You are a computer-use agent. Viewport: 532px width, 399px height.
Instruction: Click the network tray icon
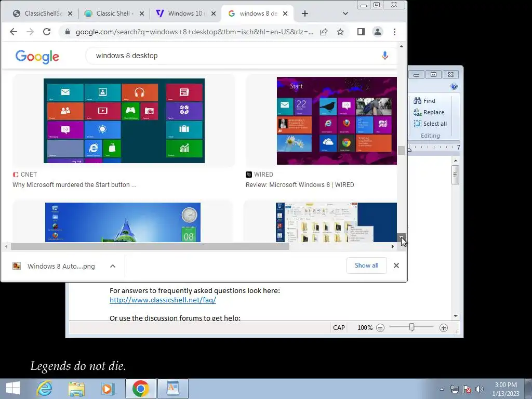[x=454, y=389]
